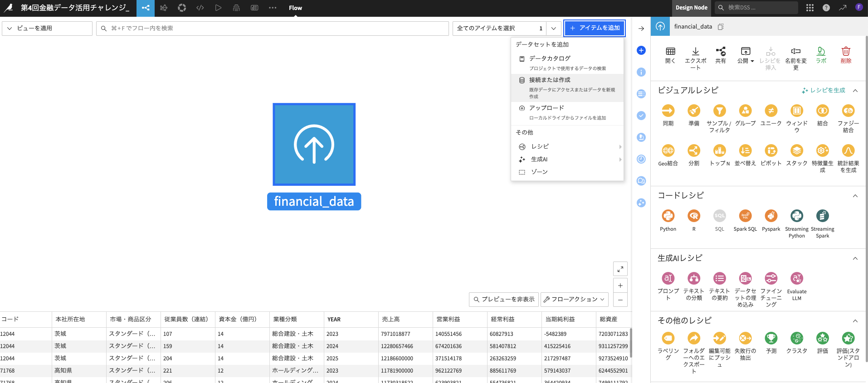Choose the Prediction (予測) recipe icon
The height and width of the screenshot is (383, 868).
tap(771, 338)
